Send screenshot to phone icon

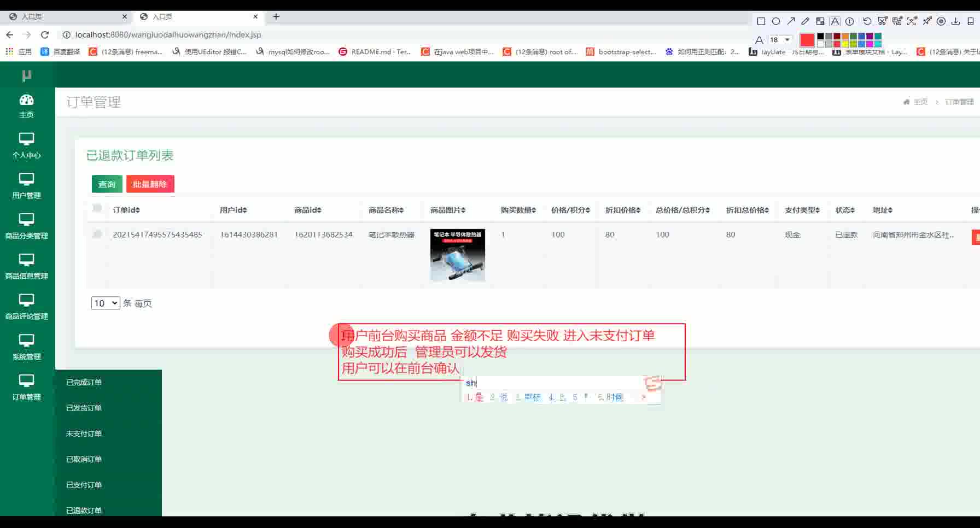[x=970, y=21]
